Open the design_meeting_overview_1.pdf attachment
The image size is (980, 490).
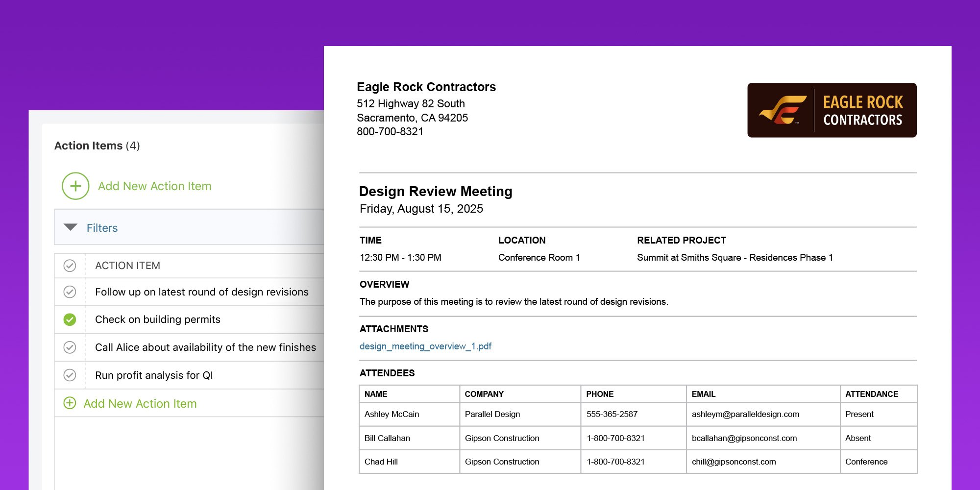click(x=425, y=346)
